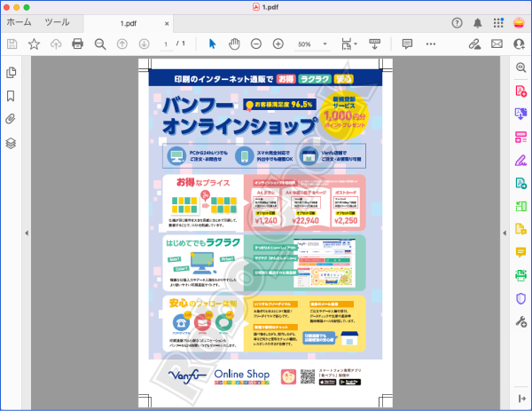The width and height of the screenshot is (532, 411).
Task: Open find text search
Action: coord(100,44)
